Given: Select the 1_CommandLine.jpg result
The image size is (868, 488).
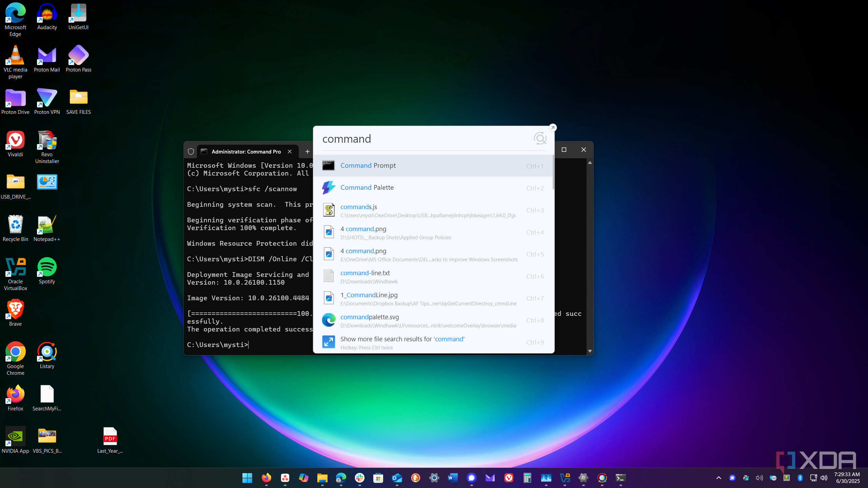Looking at the screenshot, I should 433,298.
